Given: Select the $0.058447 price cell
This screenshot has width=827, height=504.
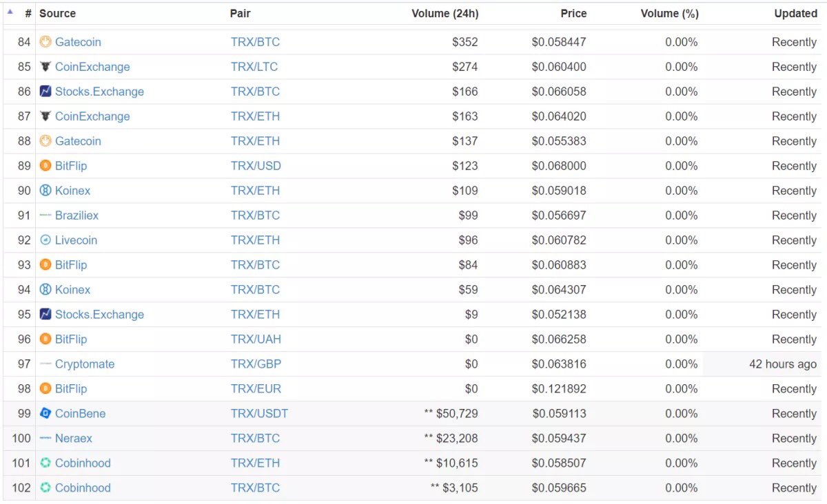Looking at the screenshot, I should (x=559, y=42).
